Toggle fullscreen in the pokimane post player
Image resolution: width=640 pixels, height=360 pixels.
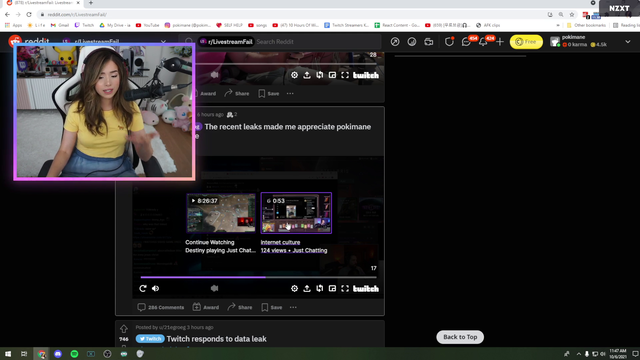(x=345, y=289)
